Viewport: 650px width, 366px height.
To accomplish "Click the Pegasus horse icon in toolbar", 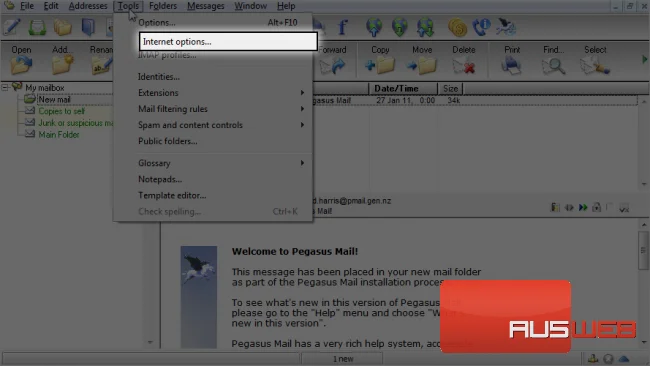I will click(506, 27).
